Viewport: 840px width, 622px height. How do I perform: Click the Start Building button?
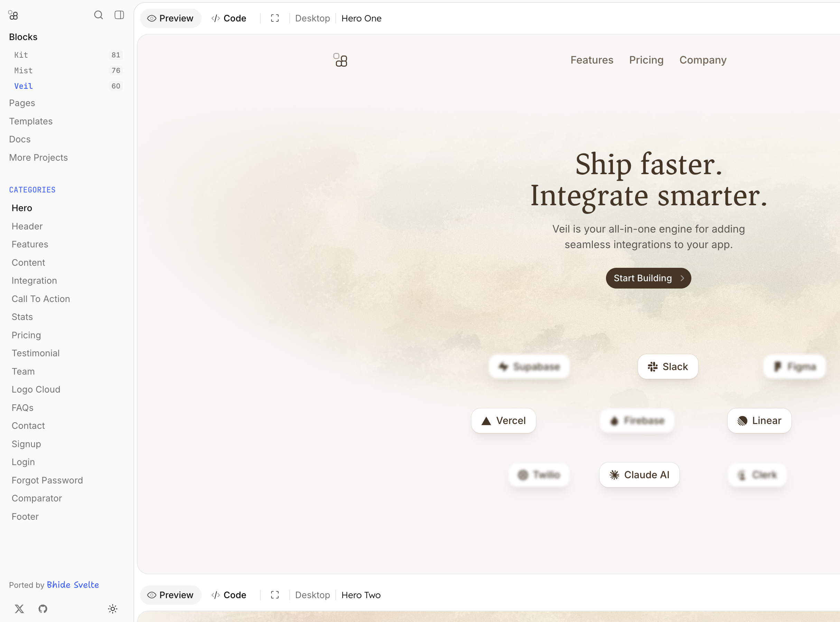pyautogui.click(x=648, y=278)
